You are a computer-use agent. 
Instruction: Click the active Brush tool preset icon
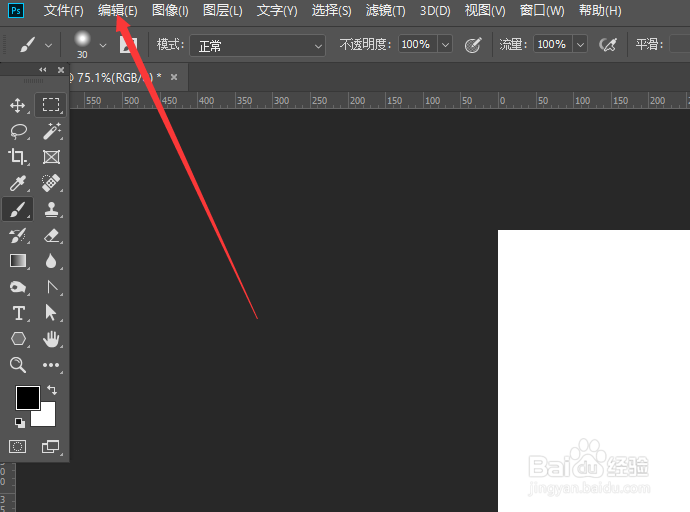tap(27, 45)
